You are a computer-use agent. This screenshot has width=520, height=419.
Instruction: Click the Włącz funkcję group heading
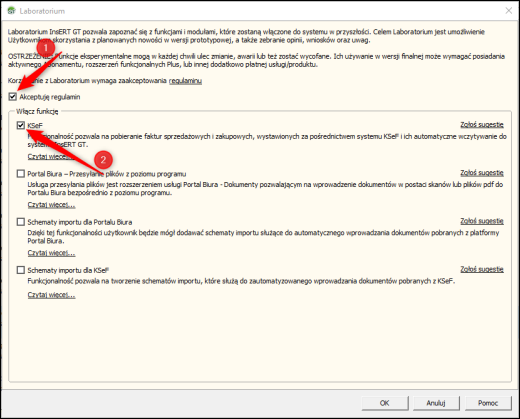[37, 111]
